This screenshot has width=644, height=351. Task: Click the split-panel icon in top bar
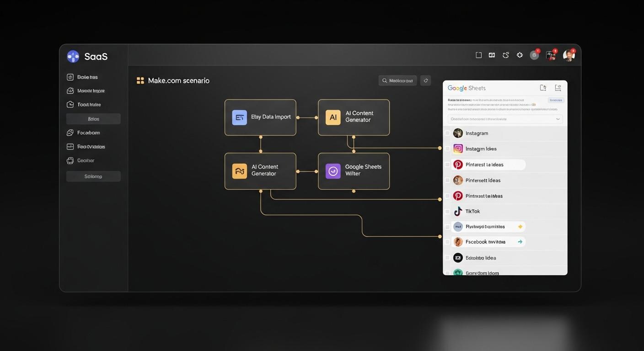point(492,55)
